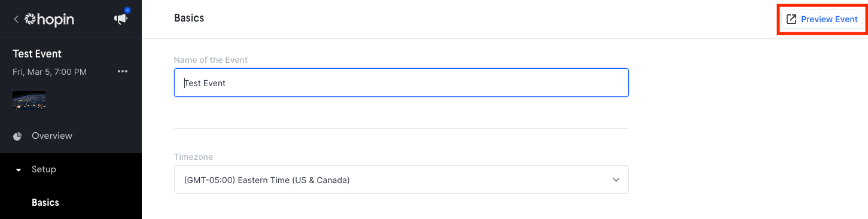This screenshot has width=868, height=219.
Task: Click the Setup label in the sidebar
Action: coord(44,169)
